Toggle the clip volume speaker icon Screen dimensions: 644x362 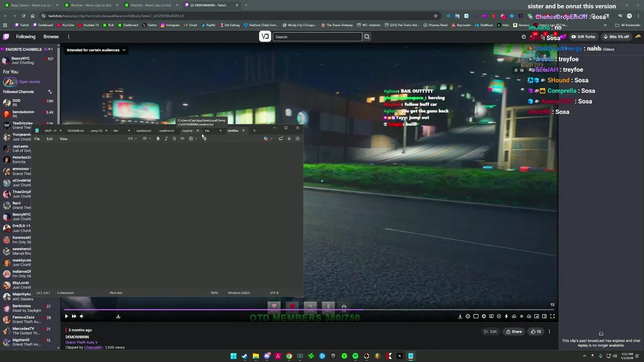[82, 316]
